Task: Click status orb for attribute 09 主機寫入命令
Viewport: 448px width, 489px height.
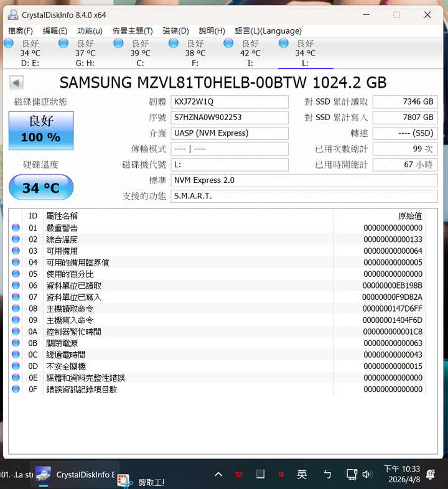Action: tap(16, 320)
